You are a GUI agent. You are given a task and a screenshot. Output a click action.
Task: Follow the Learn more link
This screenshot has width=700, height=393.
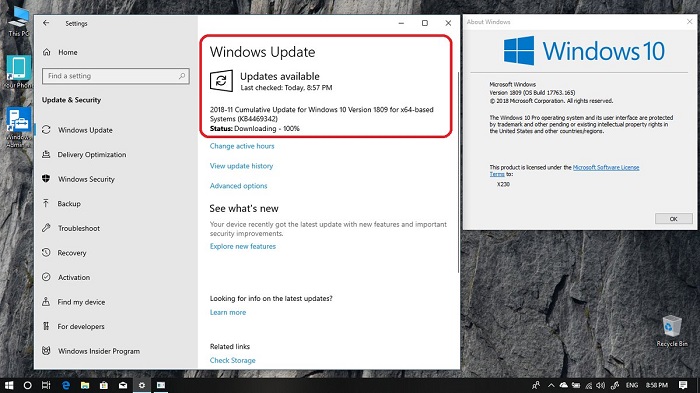click(x=228, y=312)
